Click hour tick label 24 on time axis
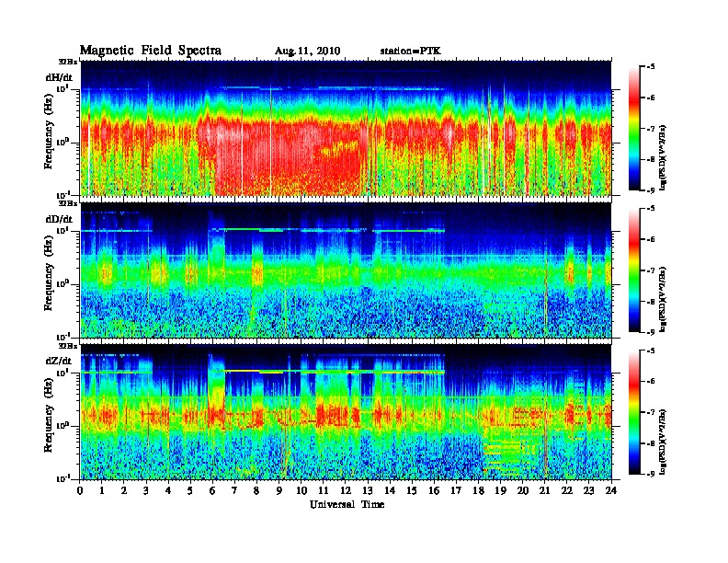 (611, 490)
